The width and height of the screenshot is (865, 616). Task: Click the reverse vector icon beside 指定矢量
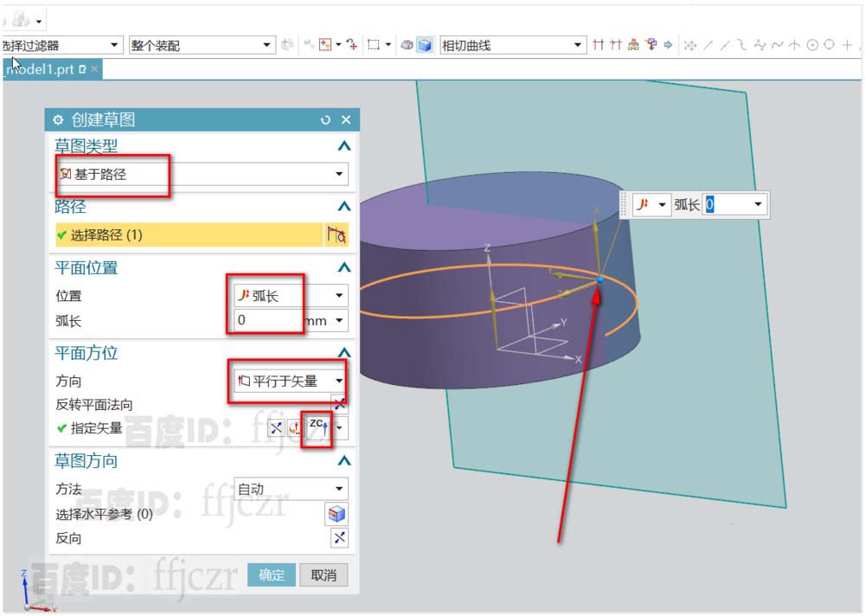click(x=276, y=427)
